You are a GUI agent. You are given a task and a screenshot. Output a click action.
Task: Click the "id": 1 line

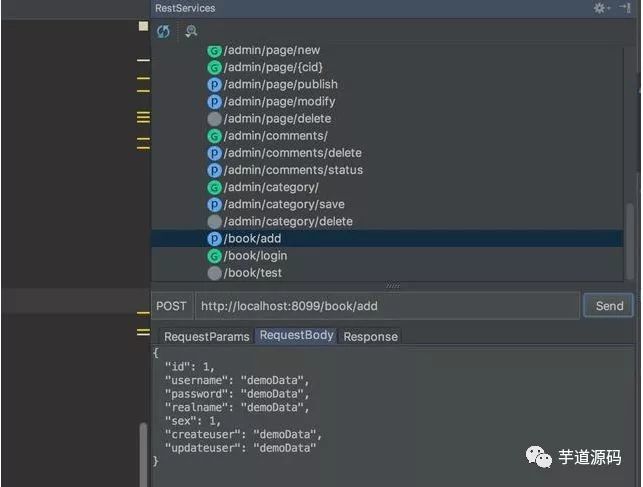(x=189, y=366)
